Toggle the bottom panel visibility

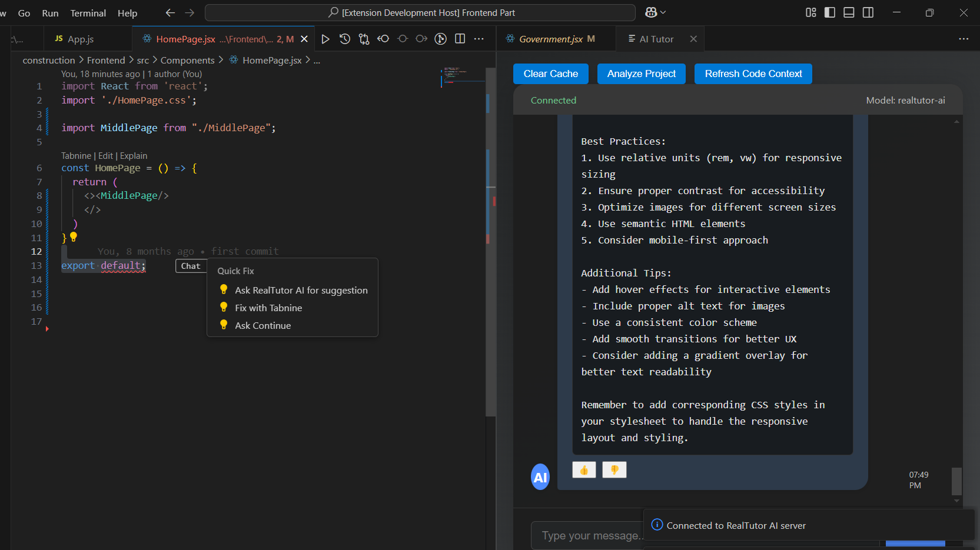coord(849,12)
